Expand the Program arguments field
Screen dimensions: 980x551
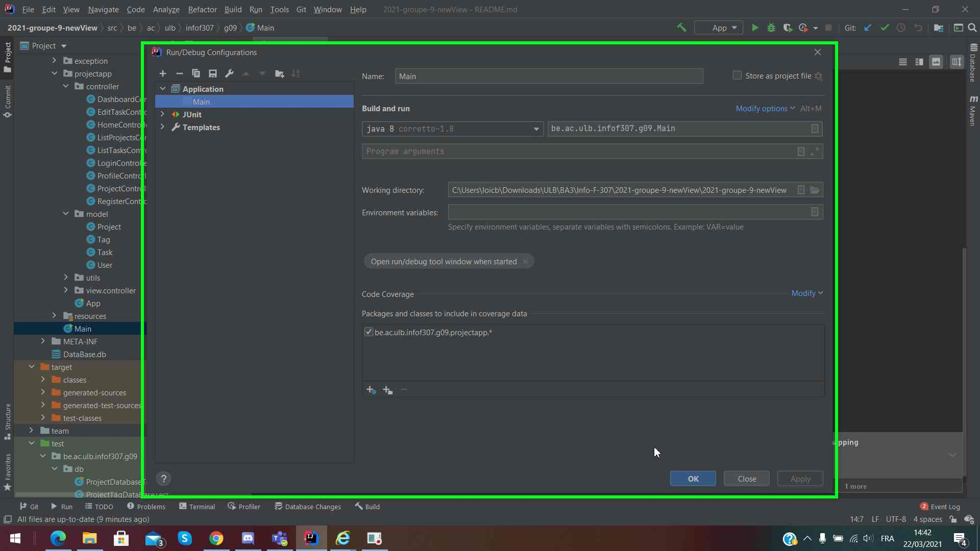point(815,152)
